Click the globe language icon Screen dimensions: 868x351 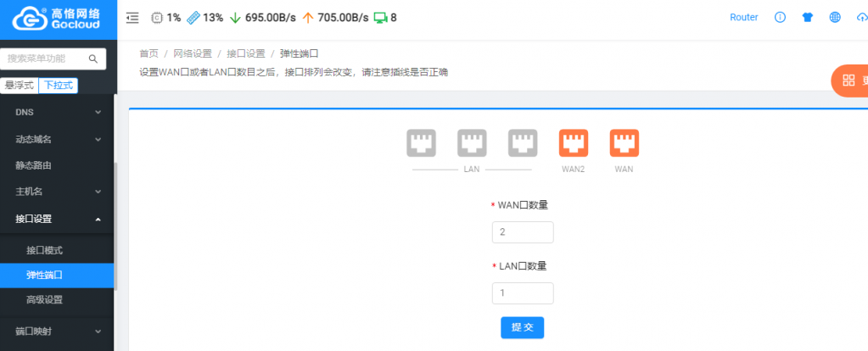(x=835, y=18)
